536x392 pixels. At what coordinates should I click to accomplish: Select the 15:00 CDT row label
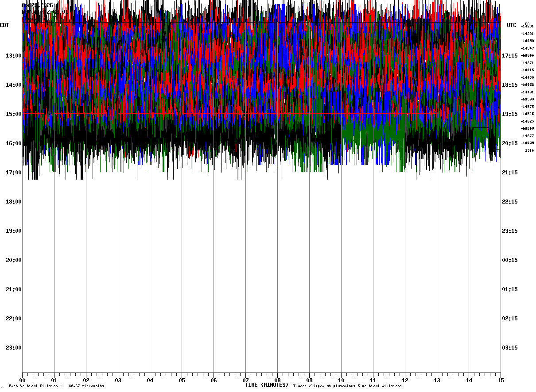coord(14,114)
